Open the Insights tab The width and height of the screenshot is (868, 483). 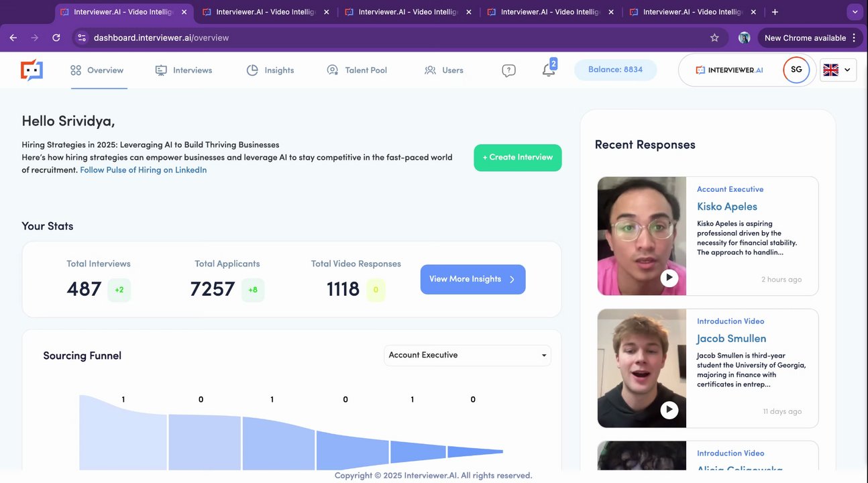(270, 70)
